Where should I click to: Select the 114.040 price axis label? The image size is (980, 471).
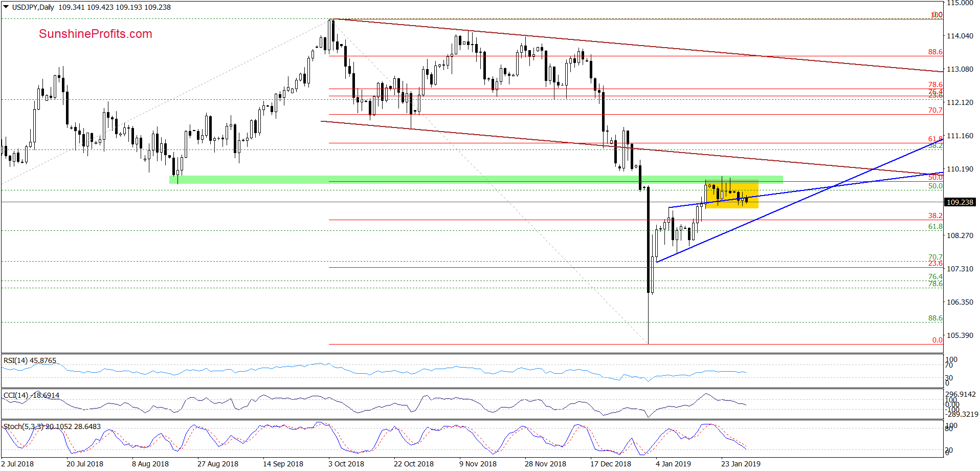960,36
